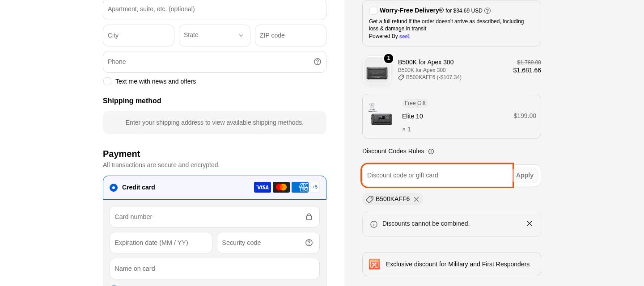The width and height of the screenshot is (644, 286).
Task: Click the Discount Codes Rules info icon
Action: point(431,151)
